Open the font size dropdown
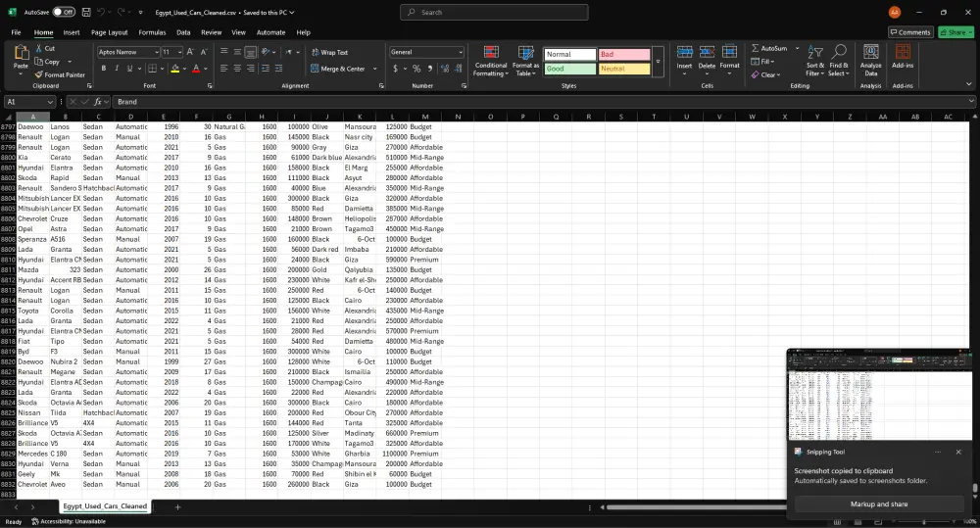This screenshot has height=528, width=980. (x=179, y=52)
